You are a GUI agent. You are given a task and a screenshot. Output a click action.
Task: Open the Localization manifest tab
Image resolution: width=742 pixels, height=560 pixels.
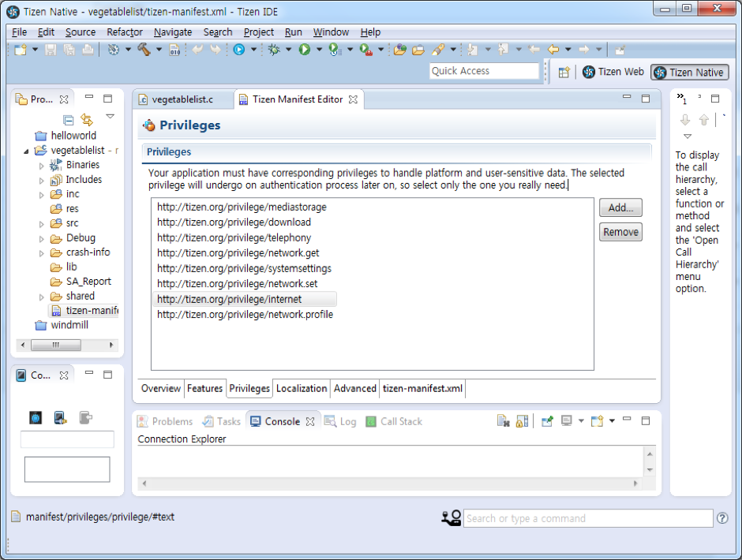302,388
